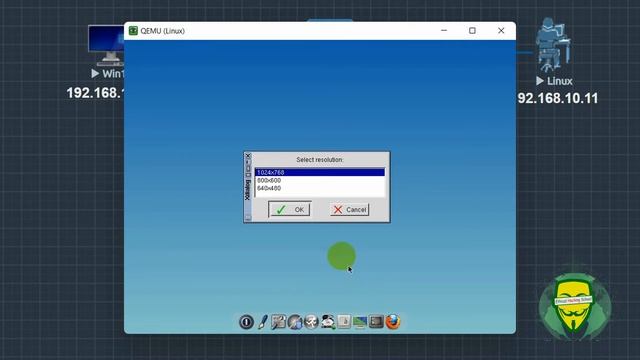Launch the Editor pen icon in dock

(262, 322)
